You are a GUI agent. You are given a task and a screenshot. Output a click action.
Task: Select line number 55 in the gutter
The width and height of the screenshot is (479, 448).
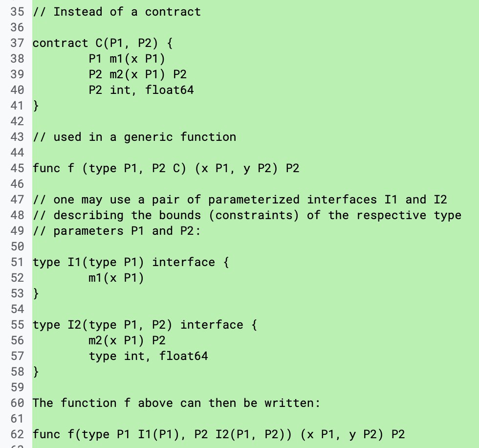pyautogui.click(x=17, y=325)
